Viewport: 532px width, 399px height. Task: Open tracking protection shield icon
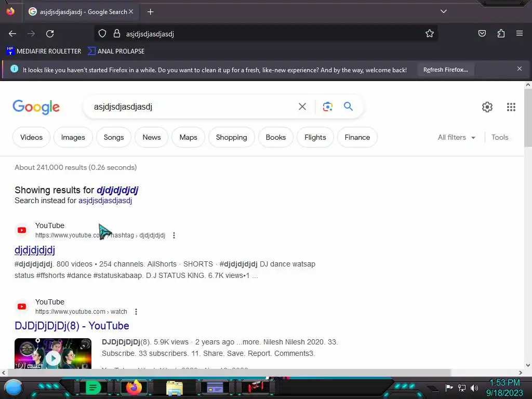(x=102, y=34)
